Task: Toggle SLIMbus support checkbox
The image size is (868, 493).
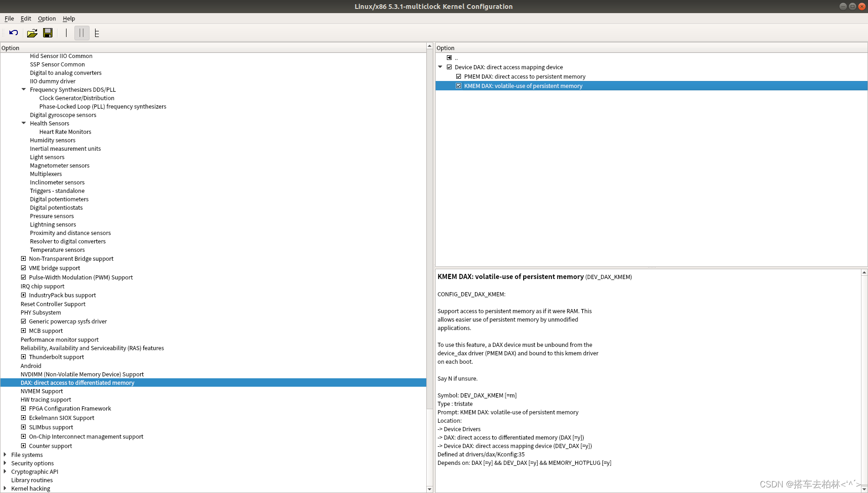Action: click(x=23, y=427)
